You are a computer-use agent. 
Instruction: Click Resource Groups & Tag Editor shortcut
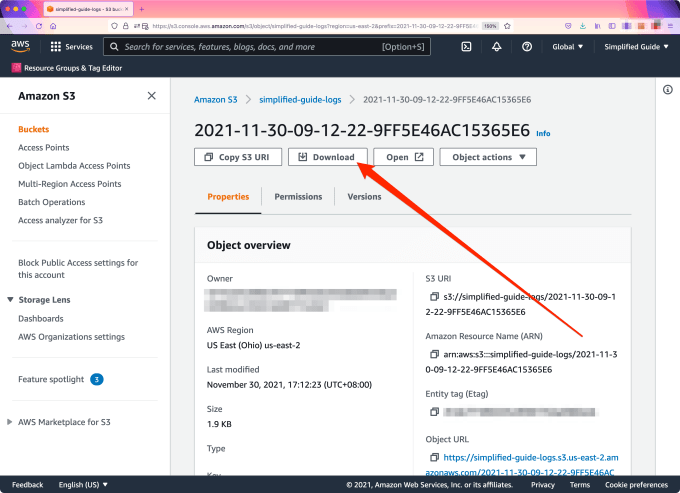67,68
